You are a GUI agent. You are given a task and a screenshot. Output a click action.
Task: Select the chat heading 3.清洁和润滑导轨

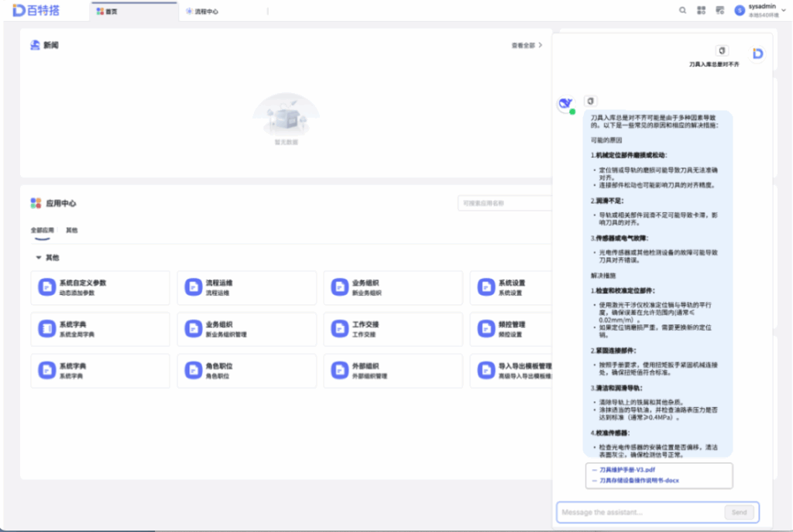click(x=616, y=388)
